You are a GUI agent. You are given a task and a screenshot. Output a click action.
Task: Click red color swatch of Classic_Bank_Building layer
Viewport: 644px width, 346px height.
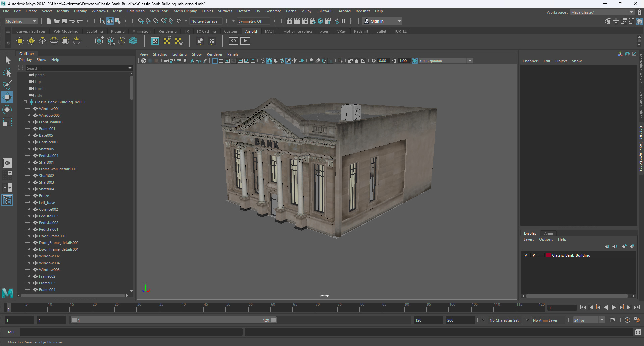[548, 255]
